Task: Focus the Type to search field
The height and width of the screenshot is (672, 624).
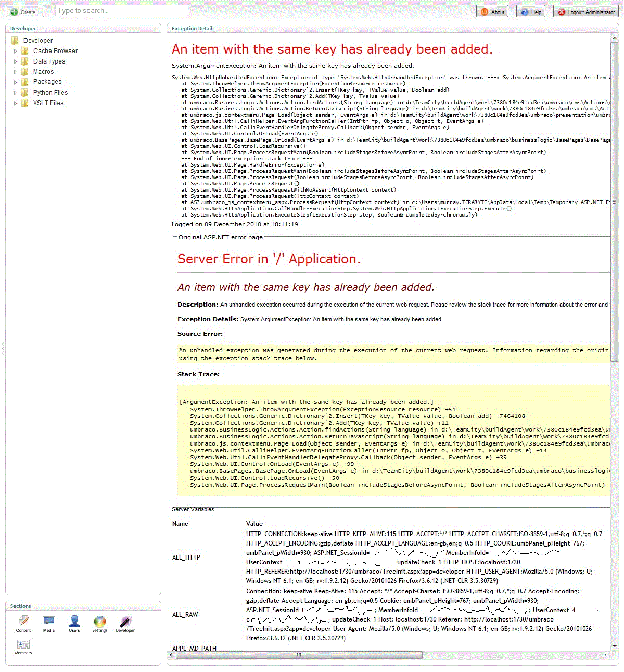Action: click(122, 10)
